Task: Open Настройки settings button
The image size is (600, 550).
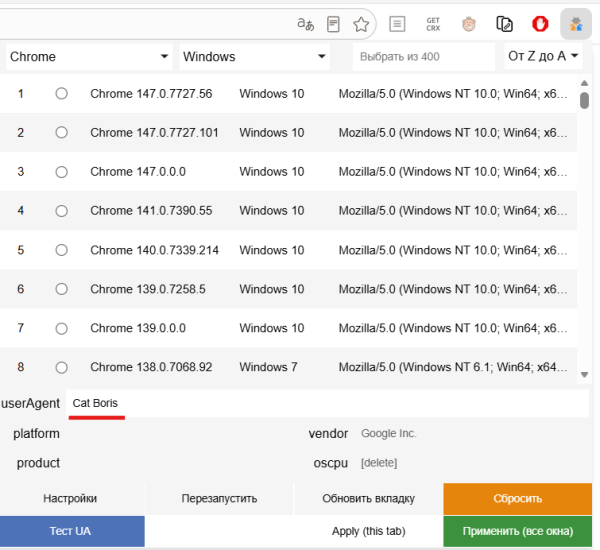Action: [70, 498]
